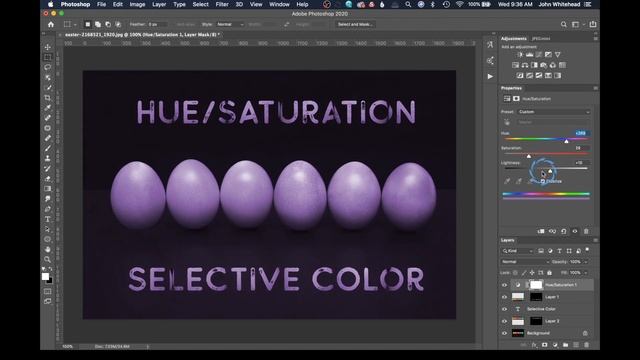The height and width of the screenshot is (360, 640).
Task: Select the Crop tool
Action: [48, 98]
